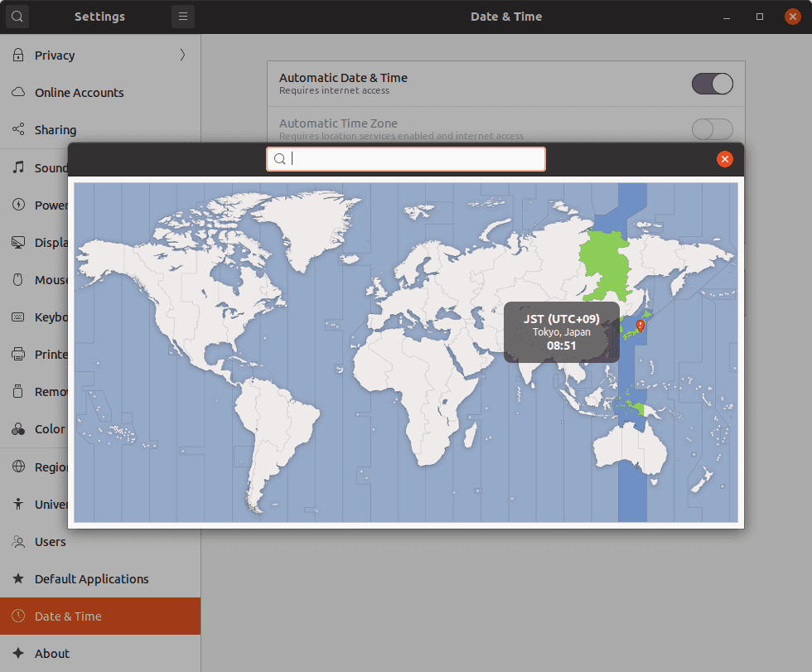The width and height of the screenshot is (812, 672).
Task: Click the Online Accounts cloud icon
Action: click(x=17, y=93)
